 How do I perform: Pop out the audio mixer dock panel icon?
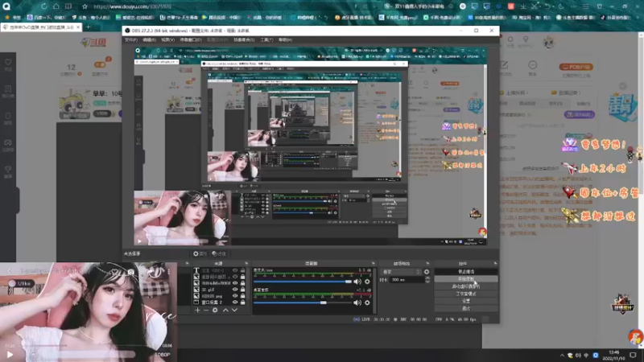374,264
